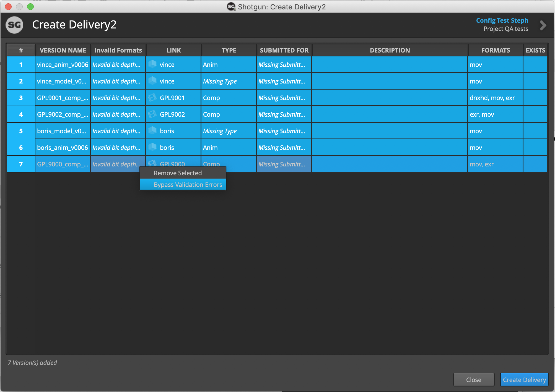The height and width of the screenshot is (392, 555).
Task: Click the Create Delivery button
Action: (524, 380)
